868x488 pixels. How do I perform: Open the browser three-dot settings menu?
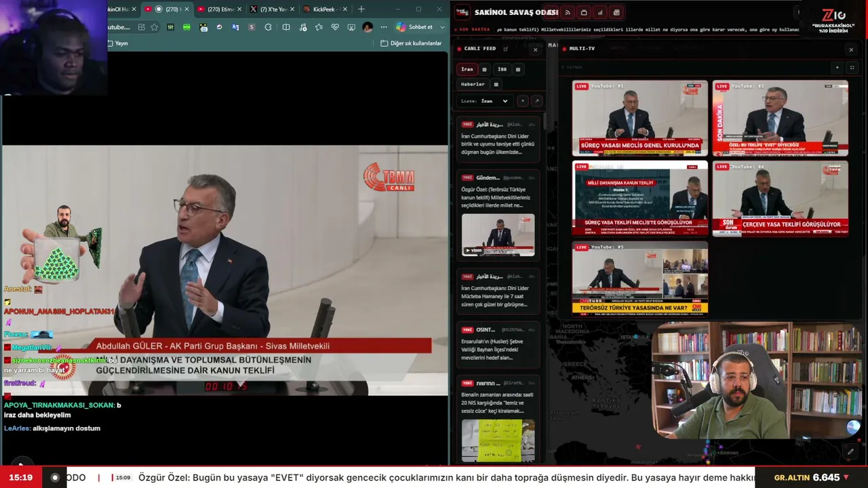(x=384, y=27)
